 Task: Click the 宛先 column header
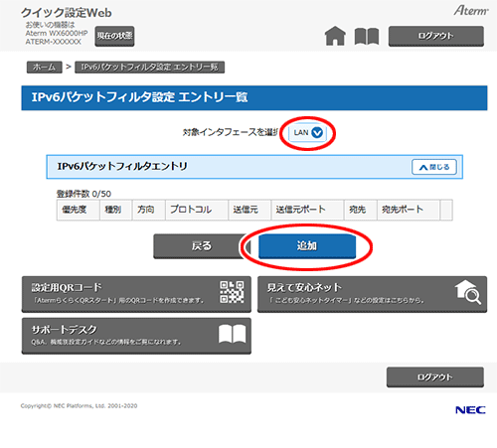(x=361, y=210)
